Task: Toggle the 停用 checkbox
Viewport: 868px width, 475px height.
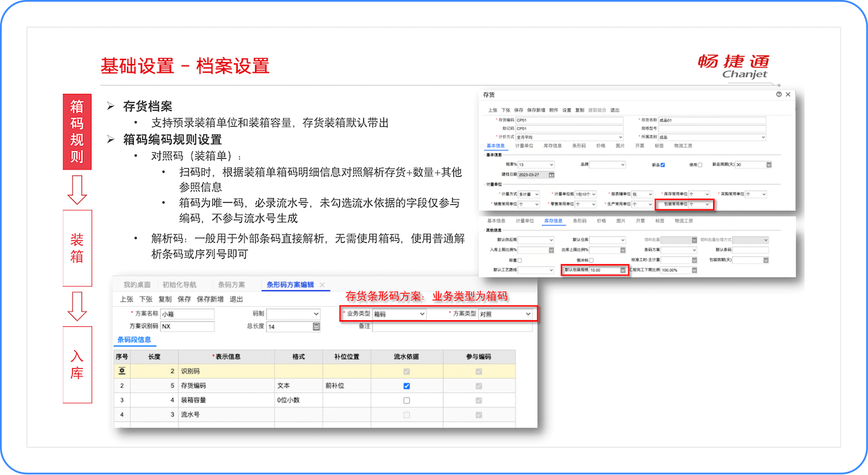Action: (700, 165)
